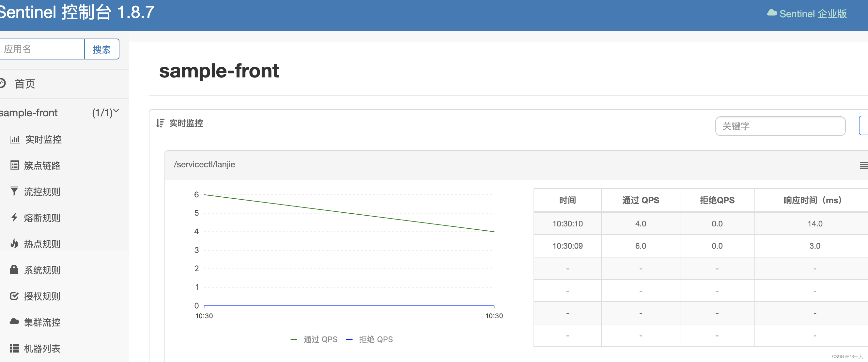
Task: Click the 4.0 pass QPS cell
Action: pyautogui.click(x=641, y=224)
